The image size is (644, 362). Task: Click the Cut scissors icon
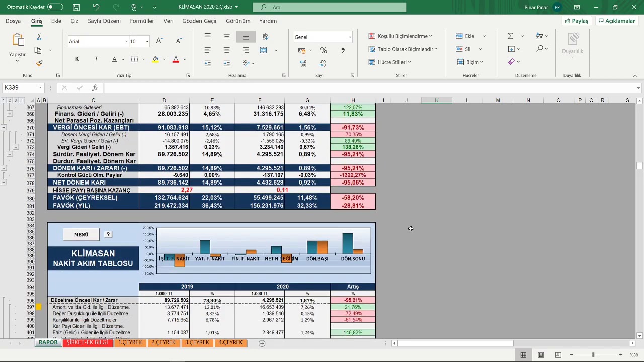(x=39, y=37)
